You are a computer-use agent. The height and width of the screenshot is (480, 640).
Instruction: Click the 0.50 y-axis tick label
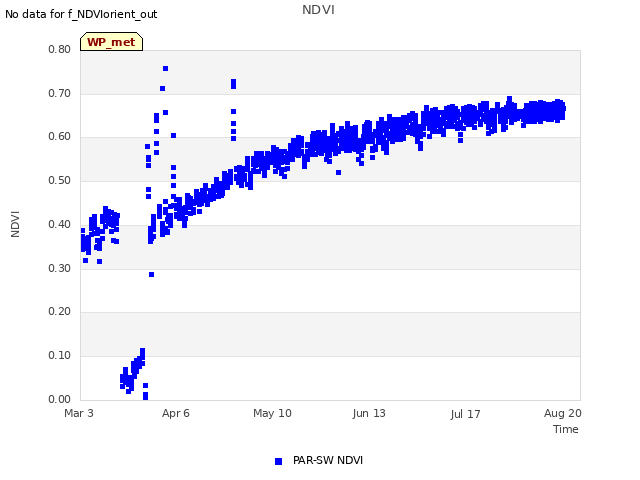(60, 180)
